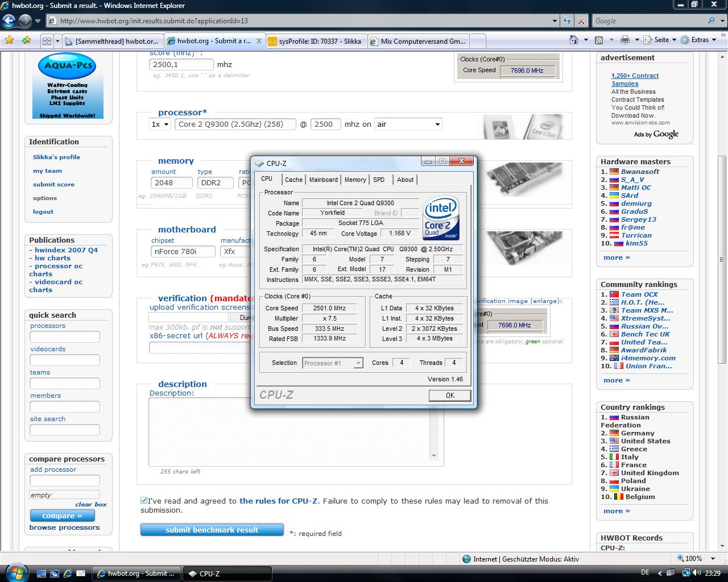Switch to Mix Computerversand browser tab
This screenshot has height=582, width=728.
pyautogui.click(x=418, y=41)
